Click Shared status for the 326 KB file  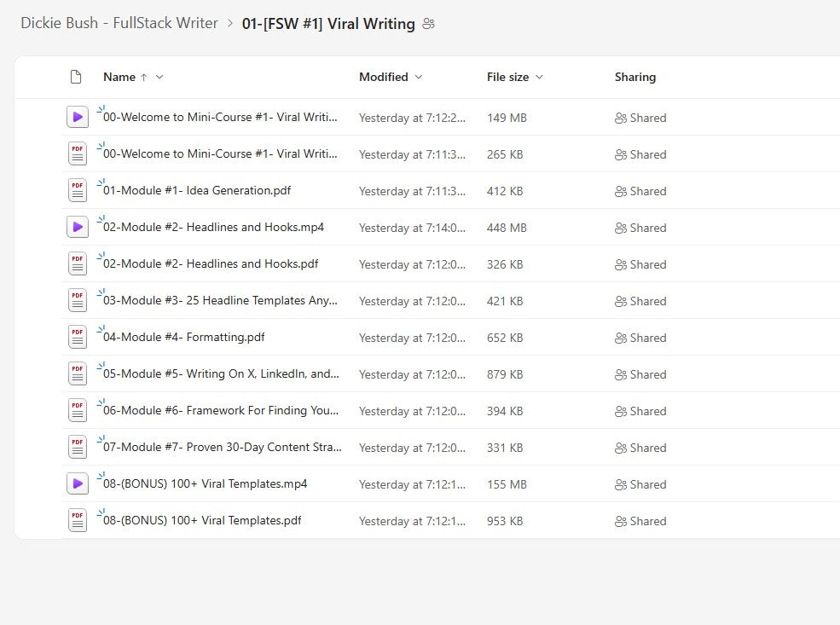(x=640, y=264)
